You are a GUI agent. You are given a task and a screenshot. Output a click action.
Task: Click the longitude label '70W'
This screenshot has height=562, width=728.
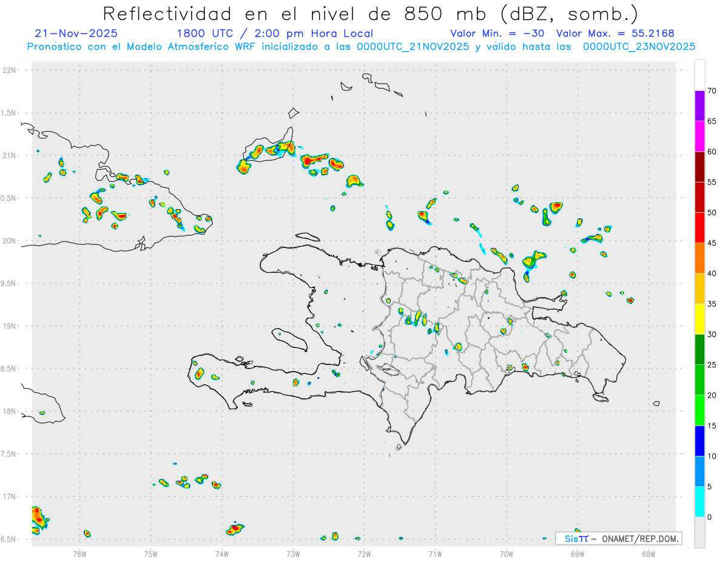coord(507,554)
